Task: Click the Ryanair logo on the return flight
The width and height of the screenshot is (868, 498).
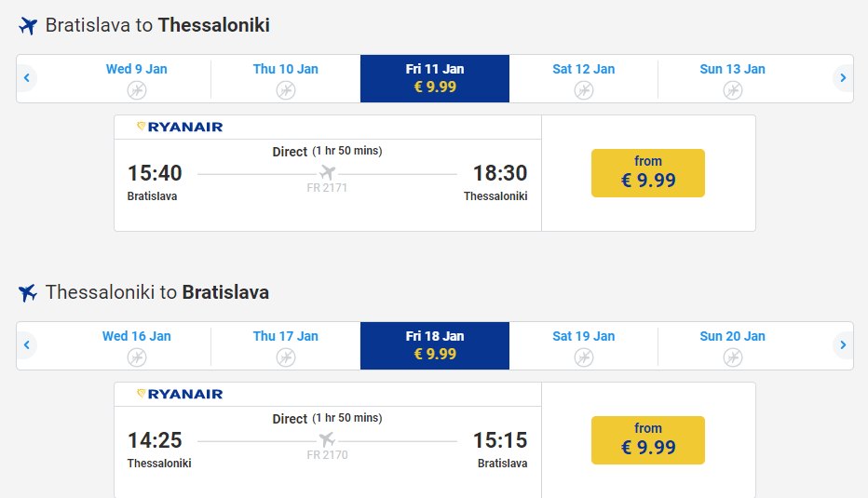Action: coord(180,394)
